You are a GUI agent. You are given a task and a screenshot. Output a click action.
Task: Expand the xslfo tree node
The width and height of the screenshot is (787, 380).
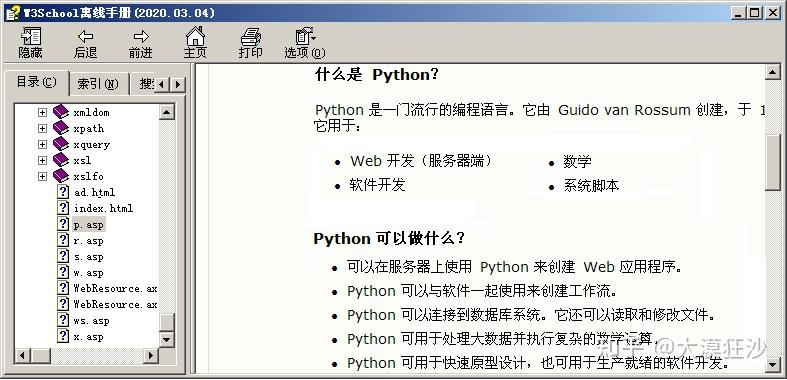[x=42, y=177]
